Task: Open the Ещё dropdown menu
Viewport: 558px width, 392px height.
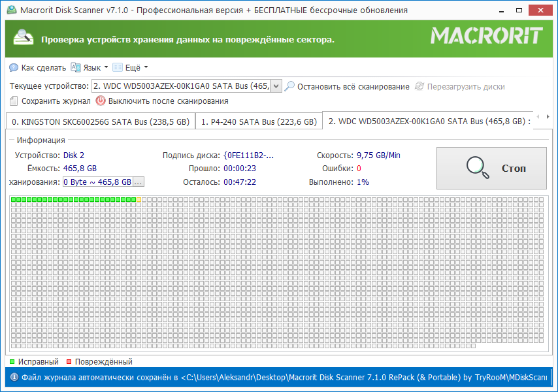Action: [137, 67]
